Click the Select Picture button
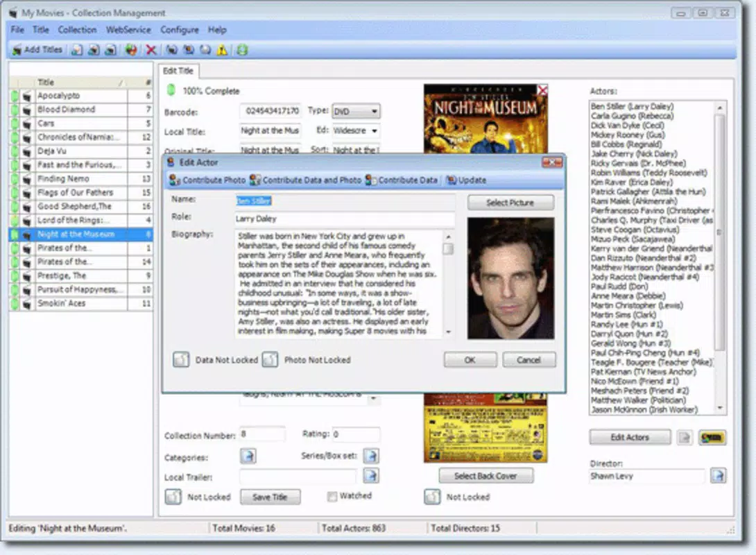Image resolution: width=756 pixels, height=555 pixels. pos(510,203)
